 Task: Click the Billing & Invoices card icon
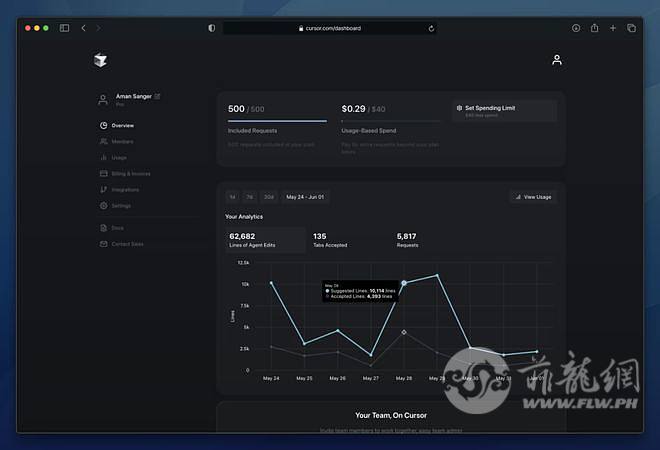point(104,173)
